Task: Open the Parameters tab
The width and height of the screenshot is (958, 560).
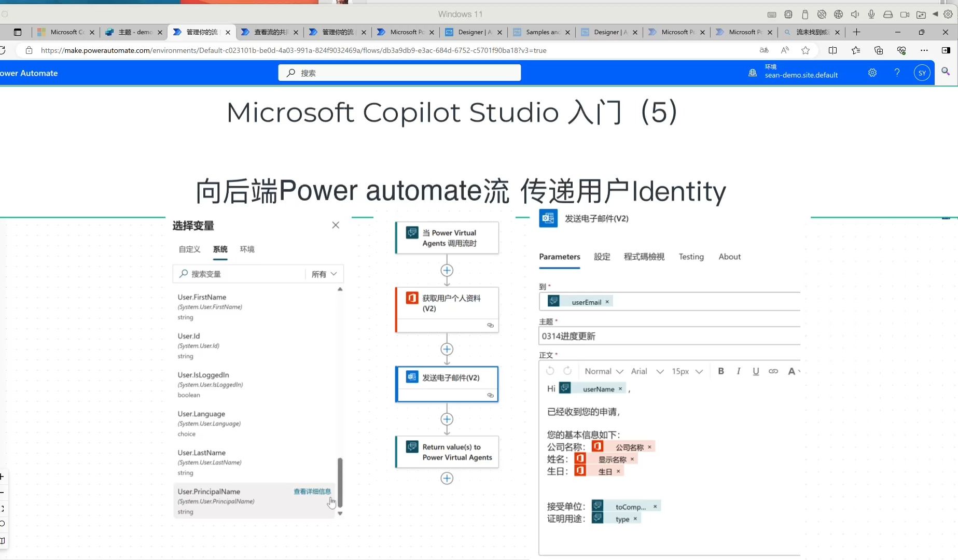Action: pos(560,257)
